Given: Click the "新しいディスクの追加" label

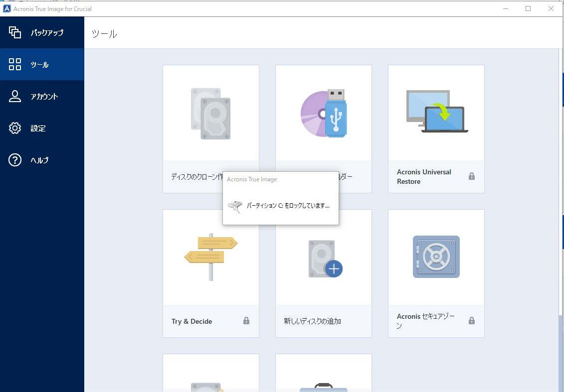Looking at the screenshot, I should coord(312,321).
